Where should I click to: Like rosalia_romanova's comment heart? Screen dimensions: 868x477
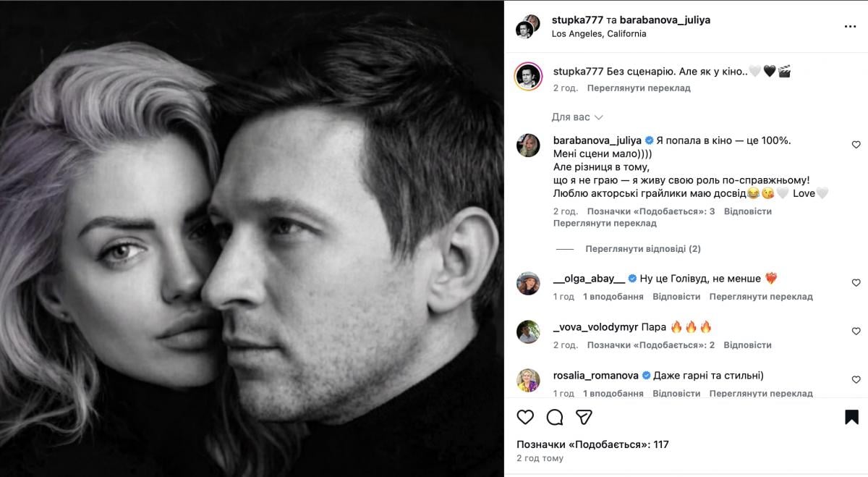click(x=856, y=380)
